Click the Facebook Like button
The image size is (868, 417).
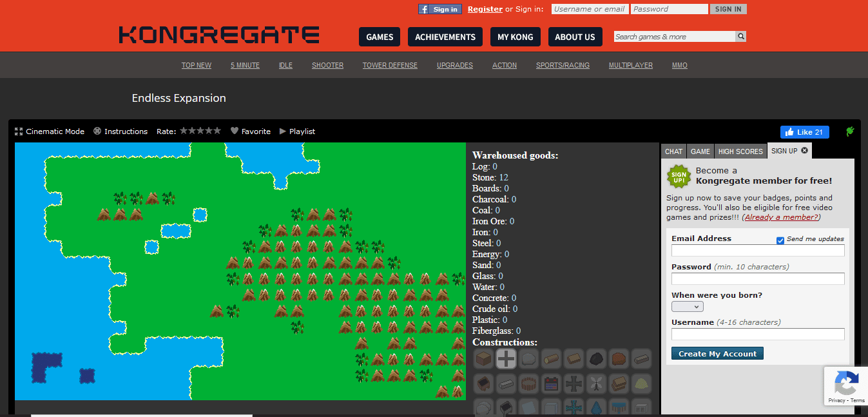click(804, 132)
